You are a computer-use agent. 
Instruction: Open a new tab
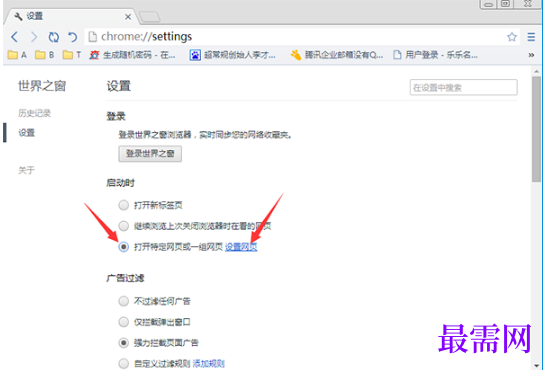pyautogui.click(x=150, y=16)
